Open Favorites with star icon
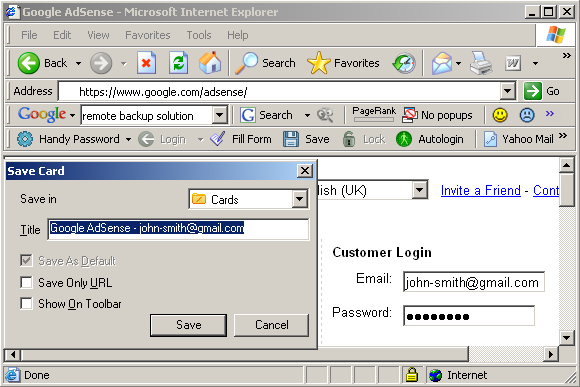This screenshot has height=387, width=580. coord(318,63)
